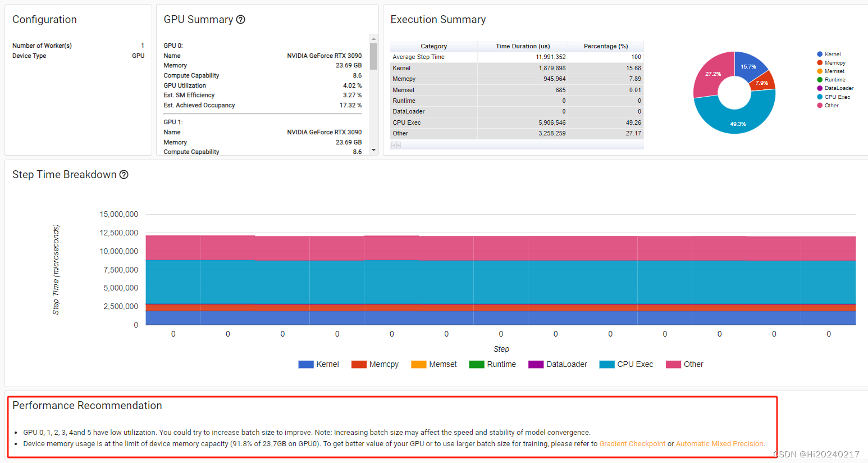Viewport: 868px width, 463px height.
Task: Click the Device Type label
Action: click(x=29, y=56)
